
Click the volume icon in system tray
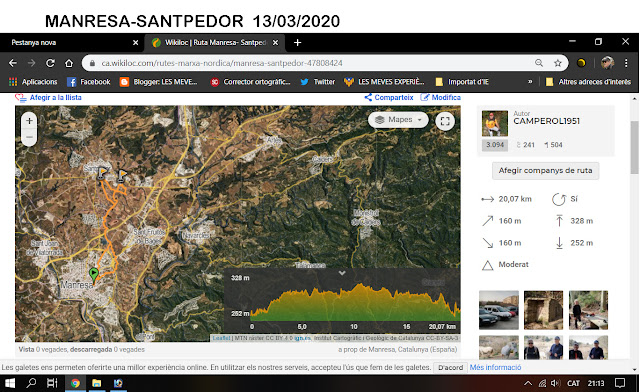click(x=555, y=383)
